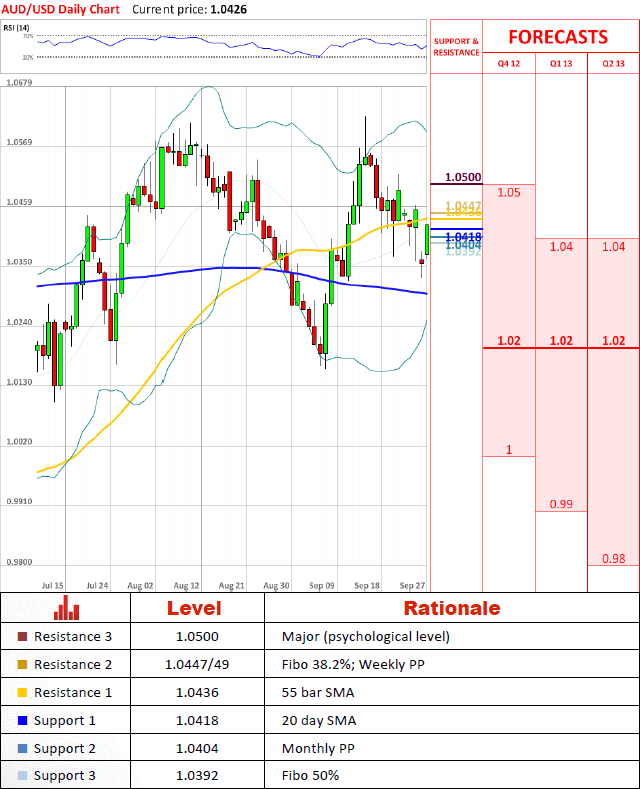The width and height of the screenshot is (640, 789).
Task: Select the Q2 13 forecast column header
Action: coord(613,64)
